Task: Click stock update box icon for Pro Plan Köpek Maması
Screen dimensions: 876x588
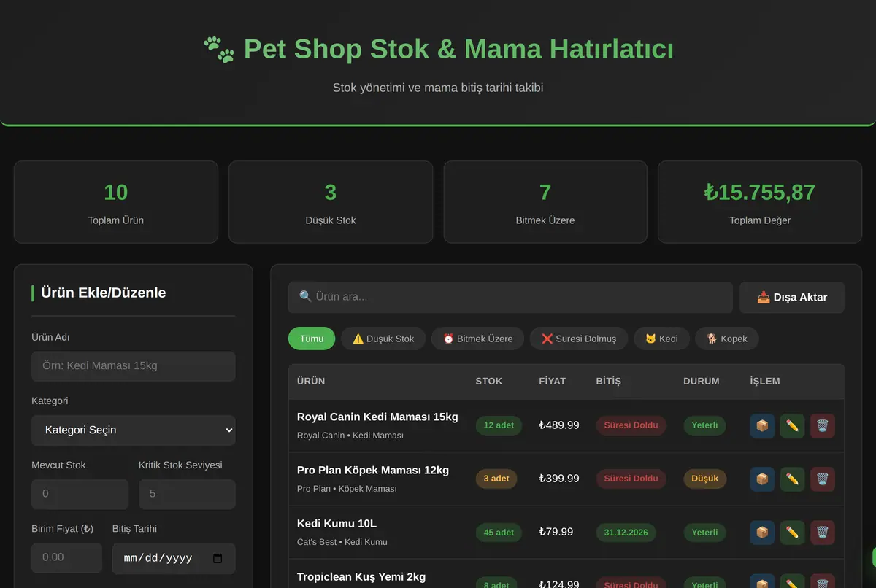Action: tap(762, 479)
